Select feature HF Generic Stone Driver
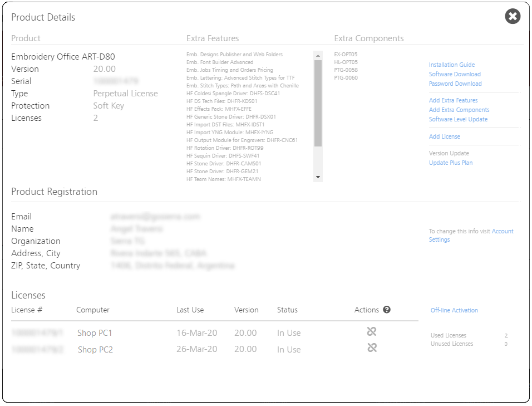This screenshot has height=406, width=532. click(231, 117)
